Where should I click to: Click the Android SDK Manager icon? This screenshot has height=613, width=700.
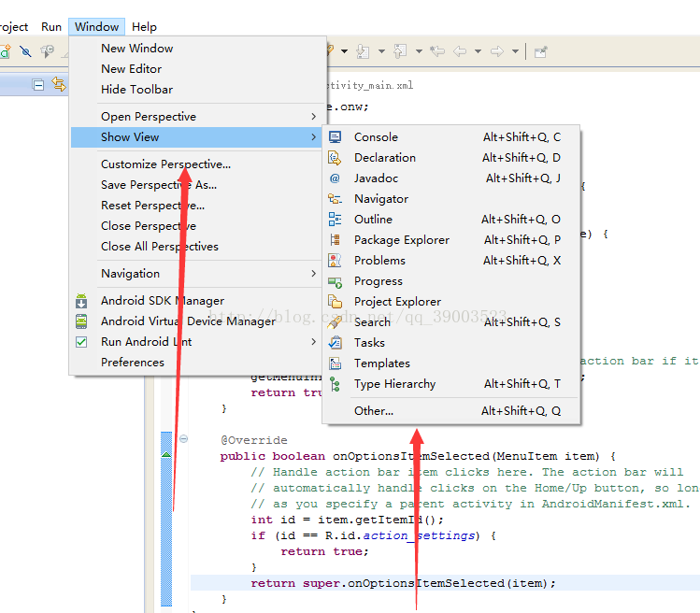click(81, 301)
